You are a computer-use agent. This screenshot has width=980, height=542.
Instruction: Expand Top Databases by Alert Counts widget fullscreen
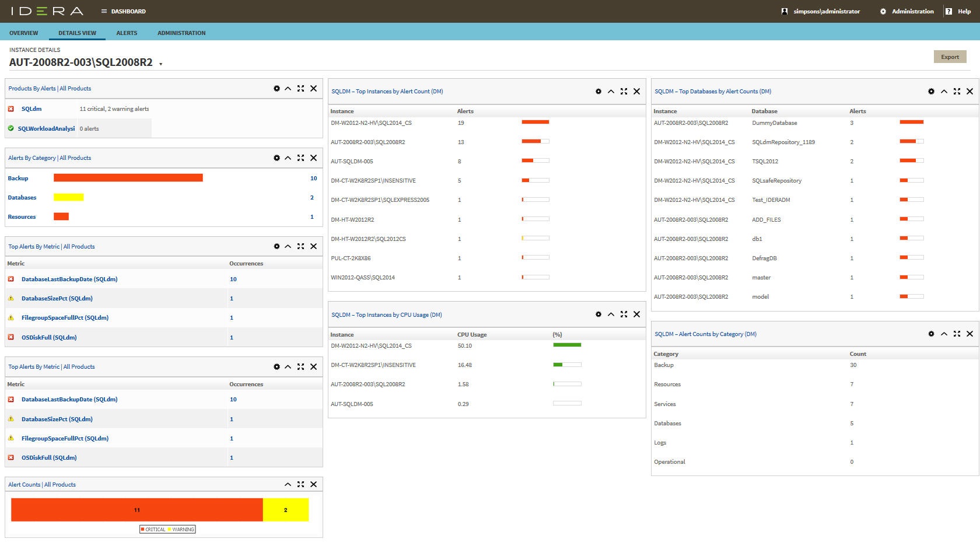pyautogui.click(x=957, y=92)
